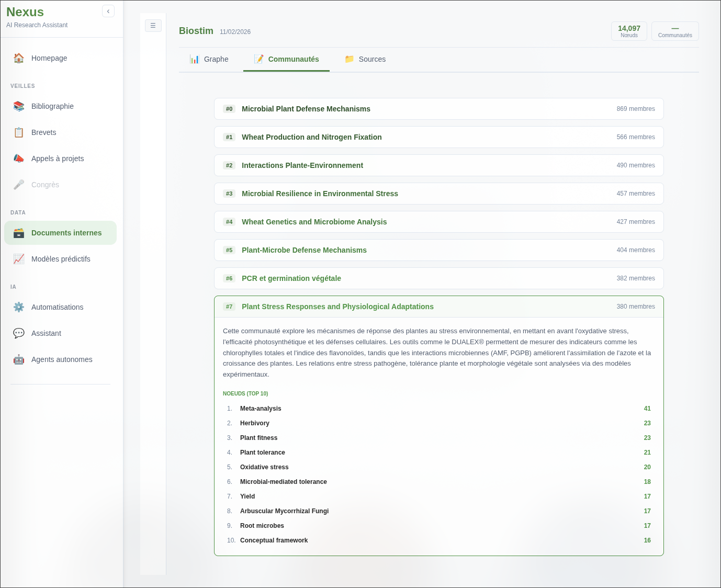This screenshot has width=721, height=588.
Task: Toggle the hamburger menu panel button
Action: click(153, 26)
